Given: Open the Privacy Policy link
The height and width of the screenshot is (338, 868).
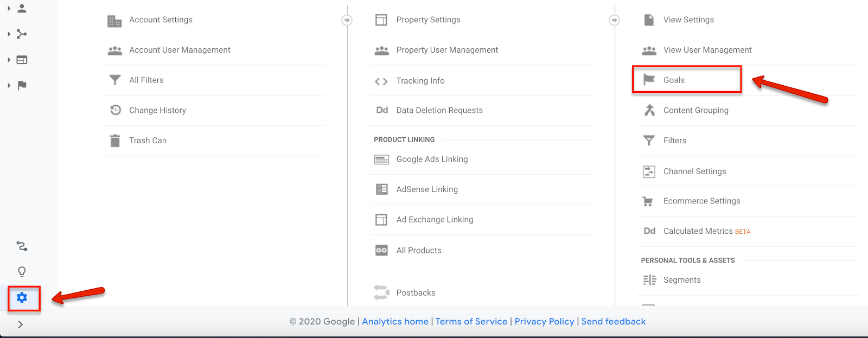Looking at the screenshot, I should [x=544, y=322].
